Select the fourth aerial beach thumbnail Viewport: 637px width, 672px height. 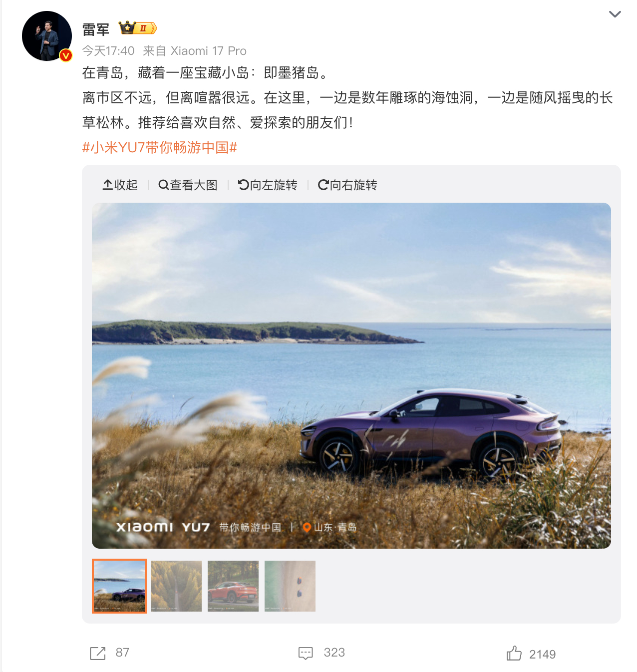pyautogui.click(x=290, y=586)
